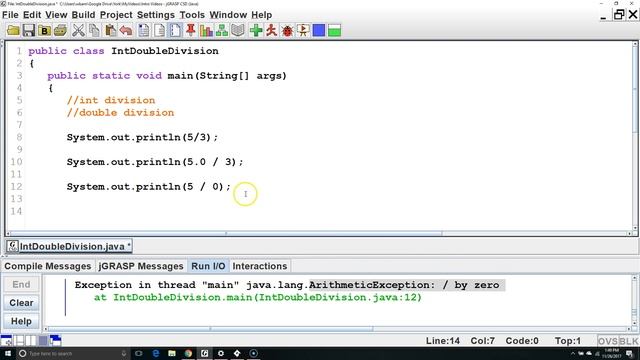Run in canvas with the easel play icon
This screenshot has width=640, height=360.
[x=303, y=31]
